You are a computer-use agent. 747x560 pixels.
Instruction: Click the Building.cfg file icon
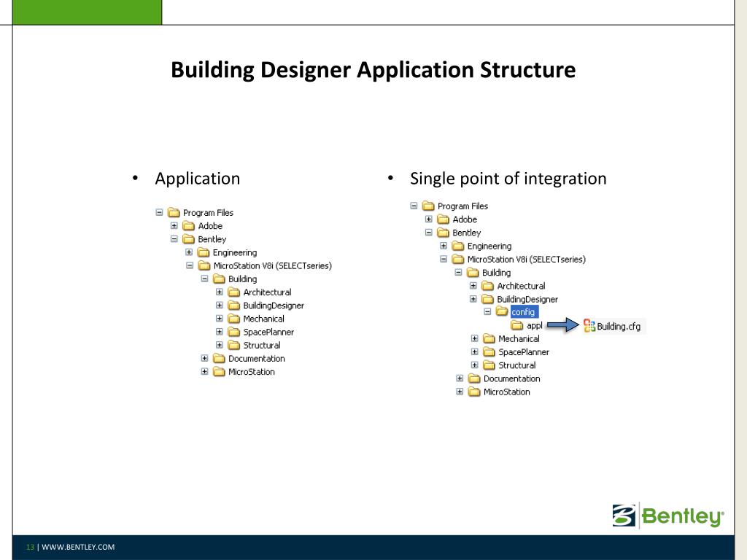[x=589, y=326]
